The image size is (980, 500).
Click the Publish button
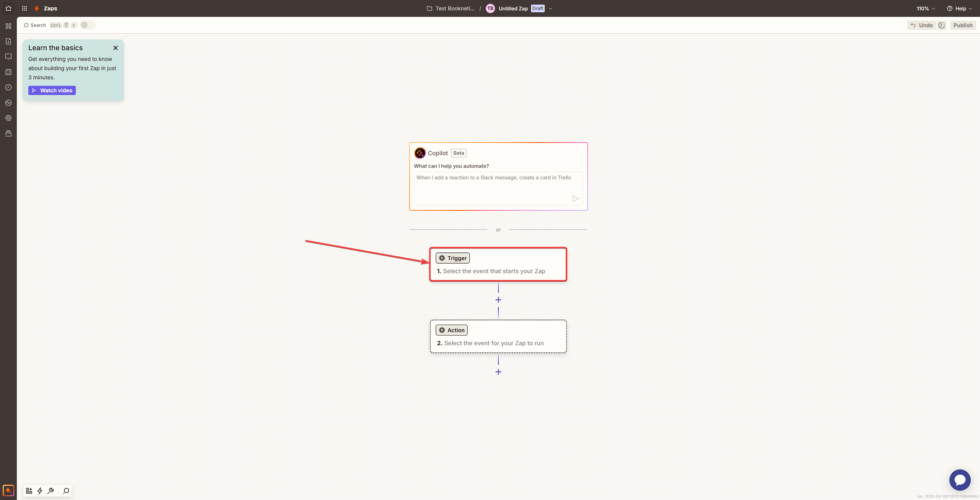[963, 25]
